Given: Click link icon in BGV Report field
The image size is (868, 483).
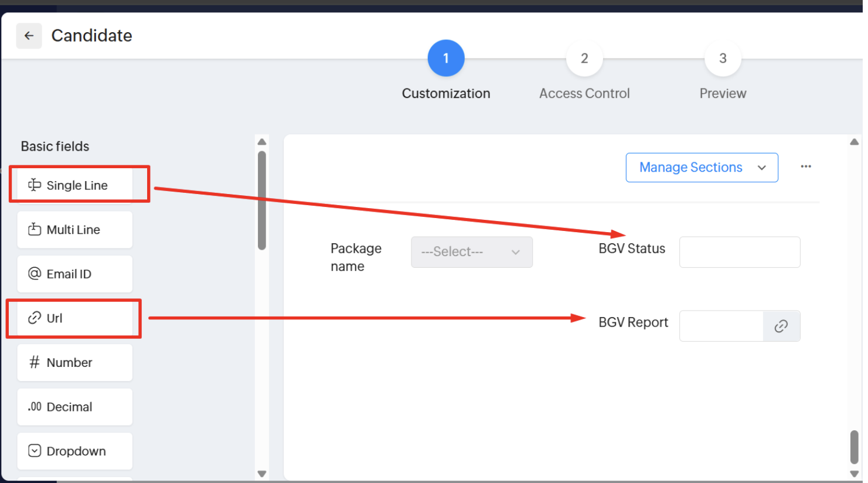Looking at the screenshot, I should (x=781, y=326).
